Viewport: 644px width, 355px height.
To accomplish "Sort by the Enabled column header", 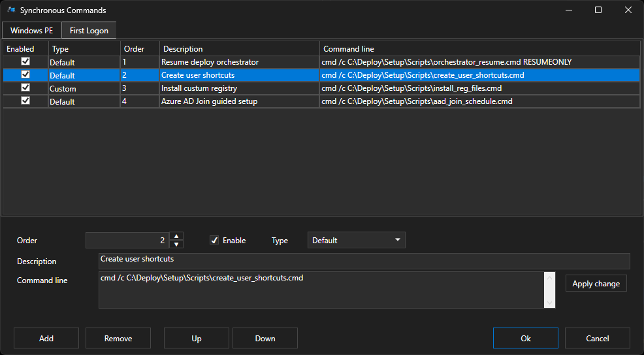I will click(x=25, y=49).
